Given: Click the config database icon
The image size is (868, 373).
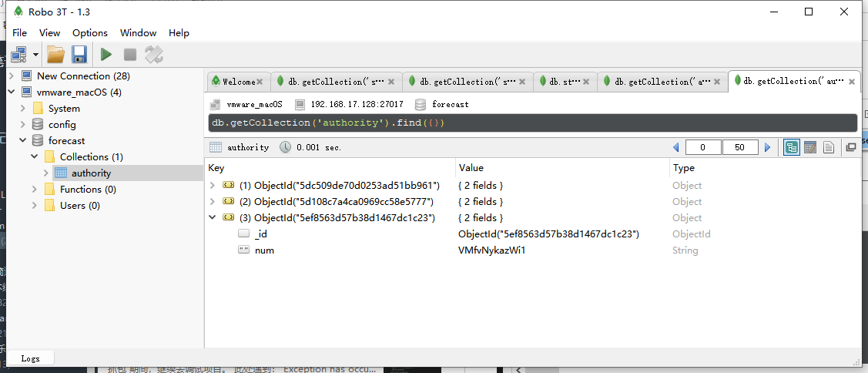Looking at the screenshot, I should pyautogui.click(x=39, y=124).
